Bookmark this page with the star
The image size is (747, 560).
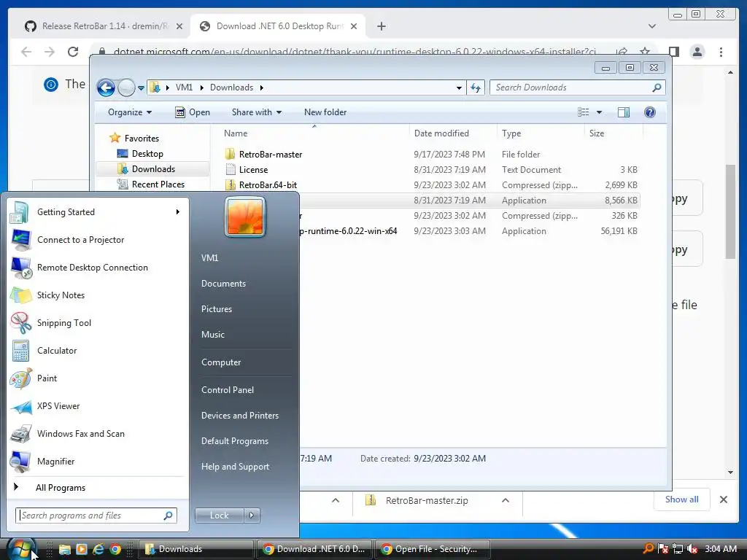click(645, 52)
